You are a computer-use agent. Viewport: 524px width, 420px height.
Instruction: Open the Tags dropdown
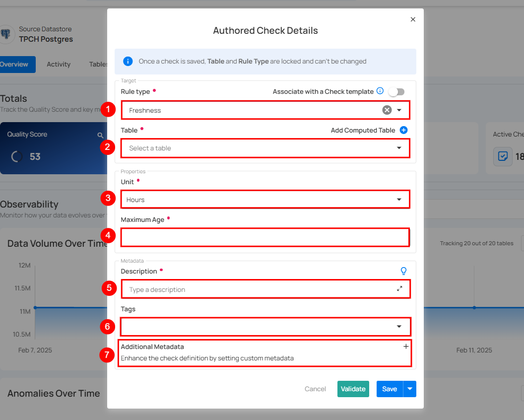[265, 327]
